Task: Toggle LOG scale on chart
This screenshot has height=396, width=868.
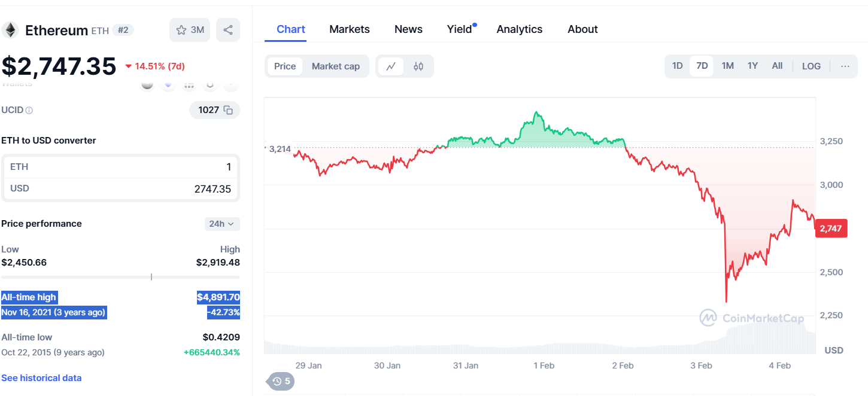Action: tap(811, 66)
